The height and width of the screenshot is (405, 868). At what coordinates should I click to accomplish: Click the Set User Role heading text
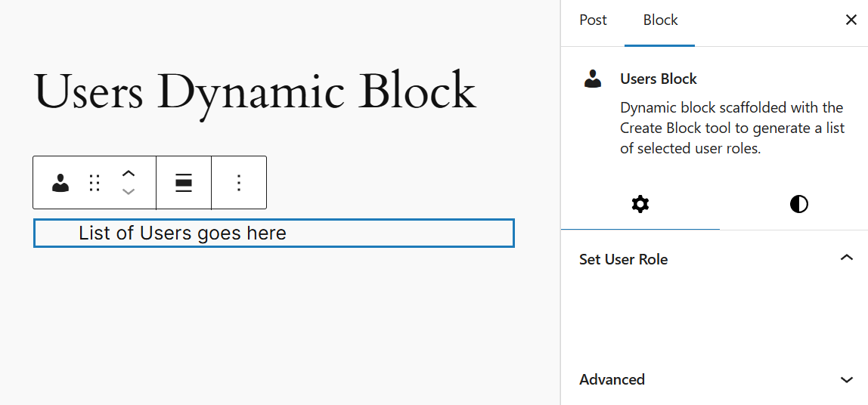click(x=624, y=259)
